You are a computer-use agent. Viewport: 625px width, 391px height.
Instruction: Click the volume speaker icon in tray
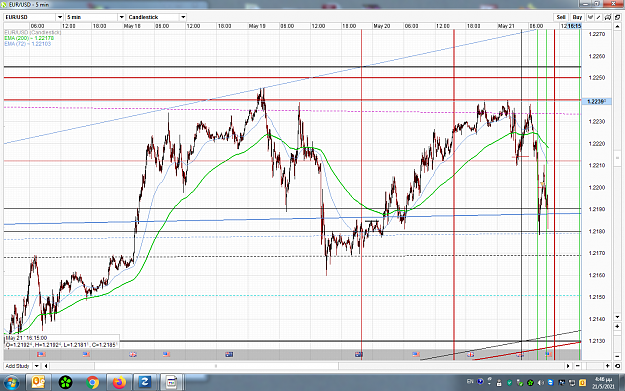541,383
